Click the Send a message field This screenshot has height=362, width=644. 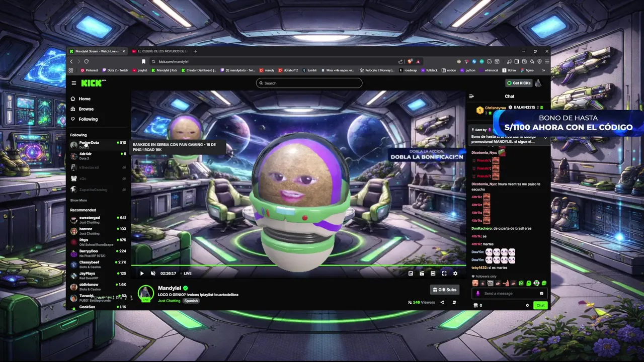coord(509,294)
